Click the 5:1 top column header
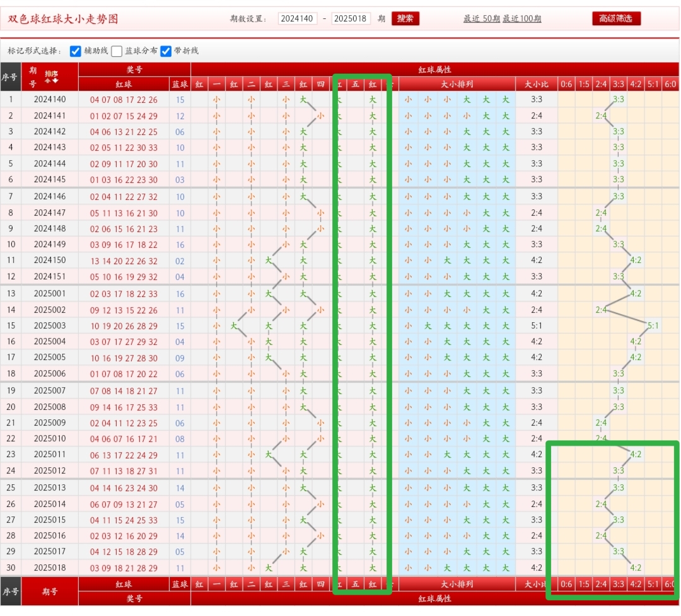This screenshot has width=681, height=616. coord(653,84)
